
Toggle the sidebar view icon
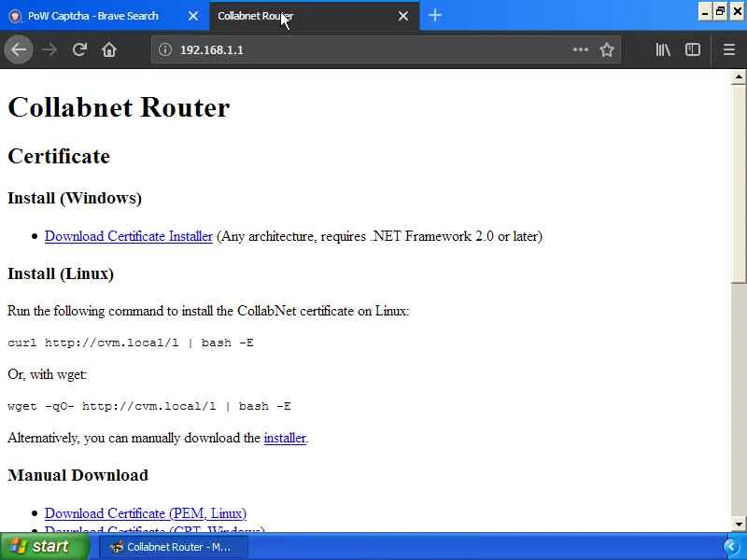[x=692, y=49]
